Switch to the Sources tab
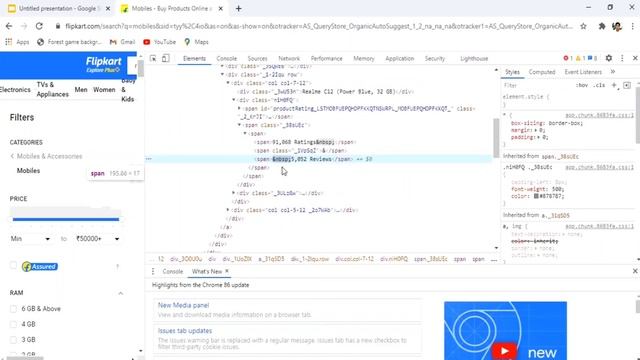The width and height of the screenshot is (640, 360). [257, 59]
